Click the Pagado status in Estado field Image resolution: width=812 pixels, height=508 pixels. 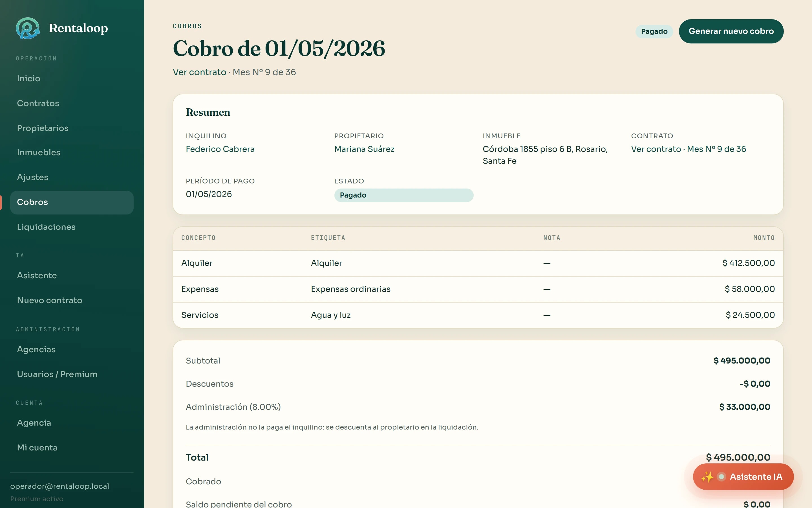point(404,195)
